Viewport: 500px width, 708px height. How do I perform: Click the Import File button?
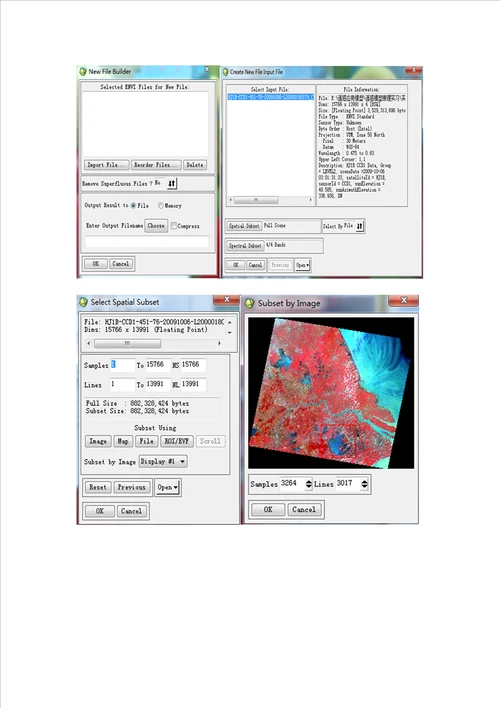pyautogui.click(x=107, y=165)
